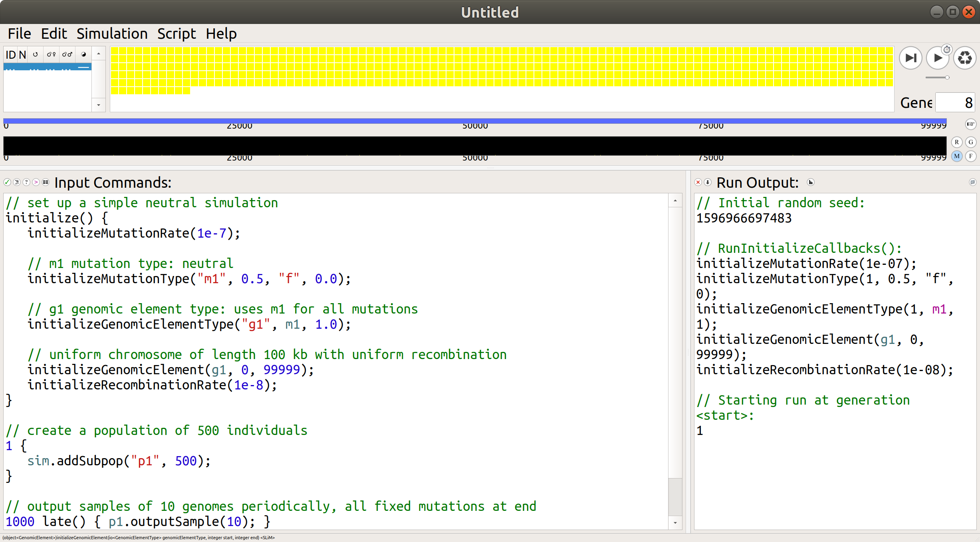Play the simulation with the play button
Screen dimensions: 980x542
938,58
